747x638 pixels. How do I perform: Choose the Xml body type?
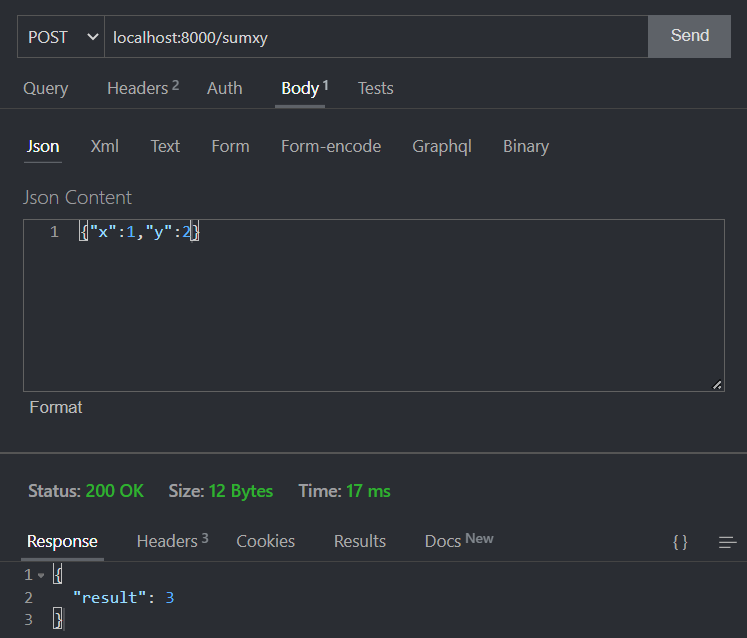pyautogui.click(x=104, y=146)
